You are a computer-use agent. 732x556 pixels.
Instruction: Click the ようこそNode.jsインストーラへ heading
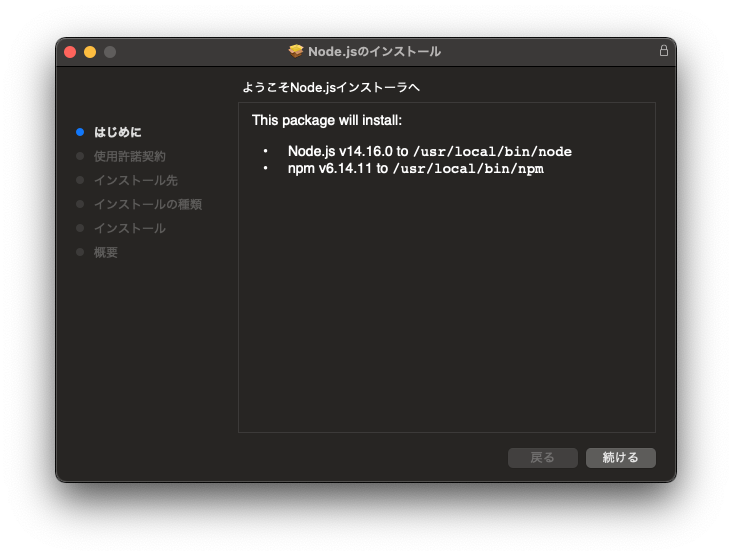(x=331, y=87)
